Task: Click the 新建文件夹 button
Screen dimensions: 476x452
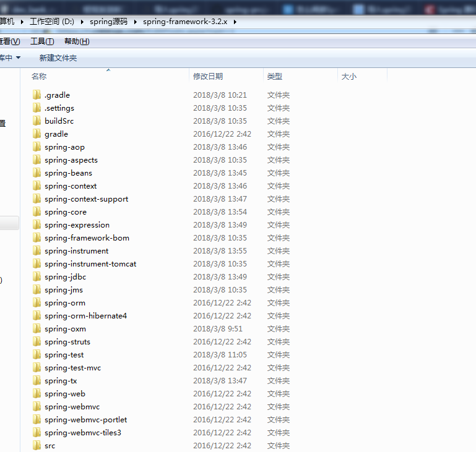Action: click(58, 58)
